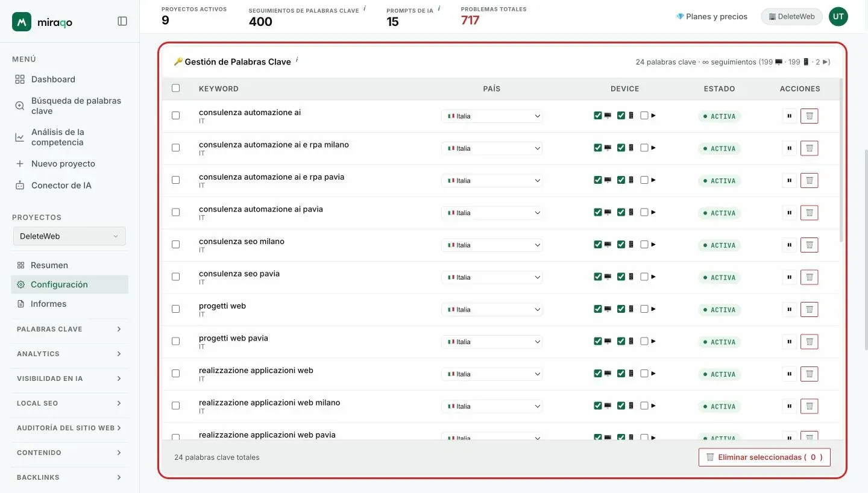Toggle desktop device for 'consulenza seo milano'
The image size is (868, 493).
598,244
